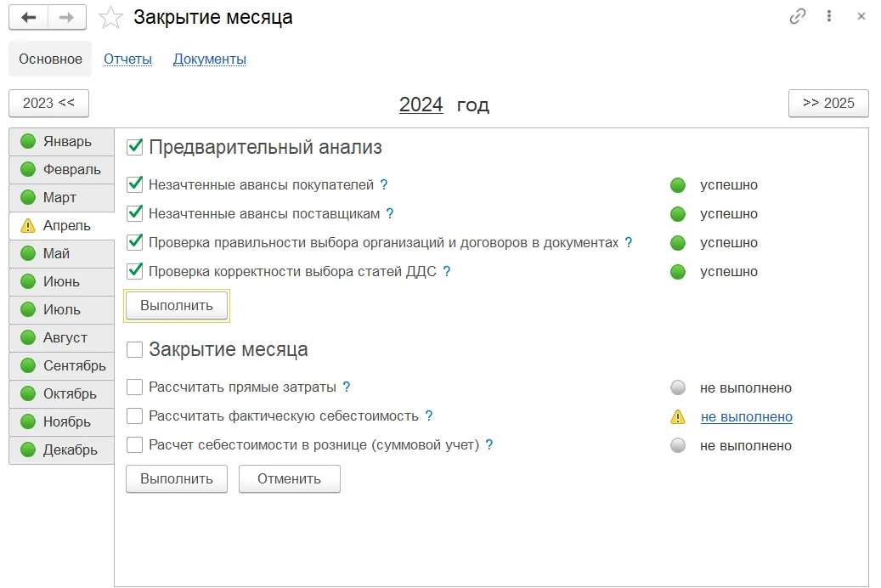Run Выполнить under Закрытие месяца section
The image size is (881, 588).
tap(177, 479)
